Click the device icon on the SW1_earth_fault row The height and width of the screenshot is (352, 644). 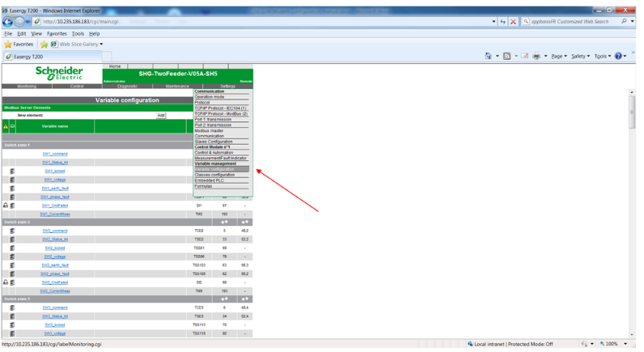[12, 189]
